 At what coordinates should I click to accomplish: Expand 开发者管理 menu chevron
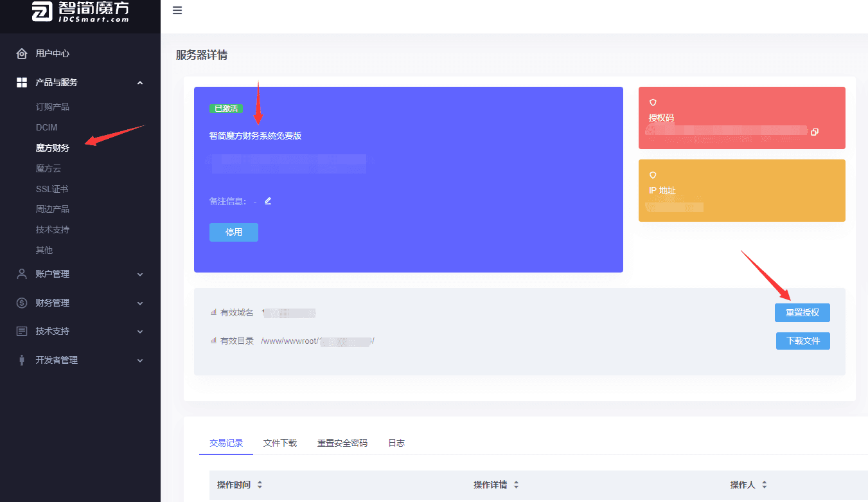click(140, 361)
